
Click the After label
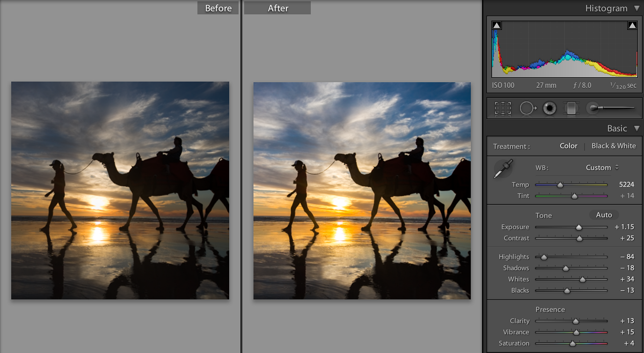click(278, 8)
